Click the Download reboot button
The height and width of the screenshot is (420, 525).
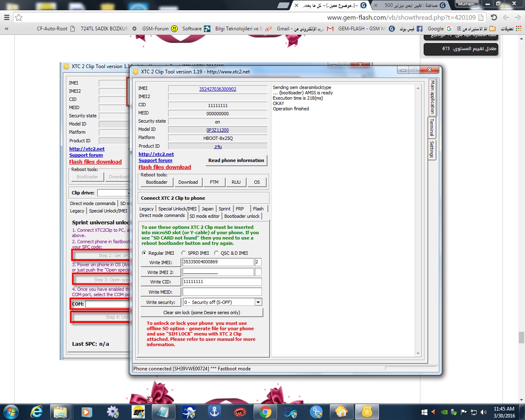[188, 182]
